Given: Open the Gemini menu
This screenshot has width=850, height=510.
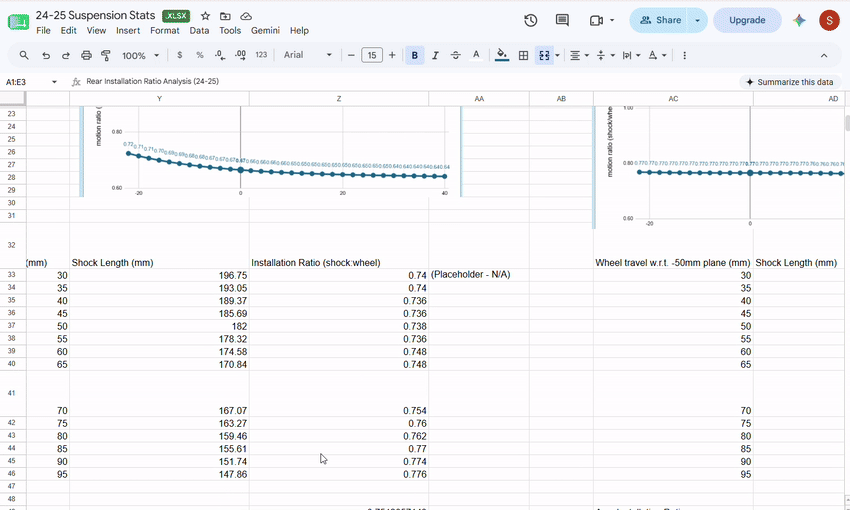Looking at the screenshot, I should 265,31.
